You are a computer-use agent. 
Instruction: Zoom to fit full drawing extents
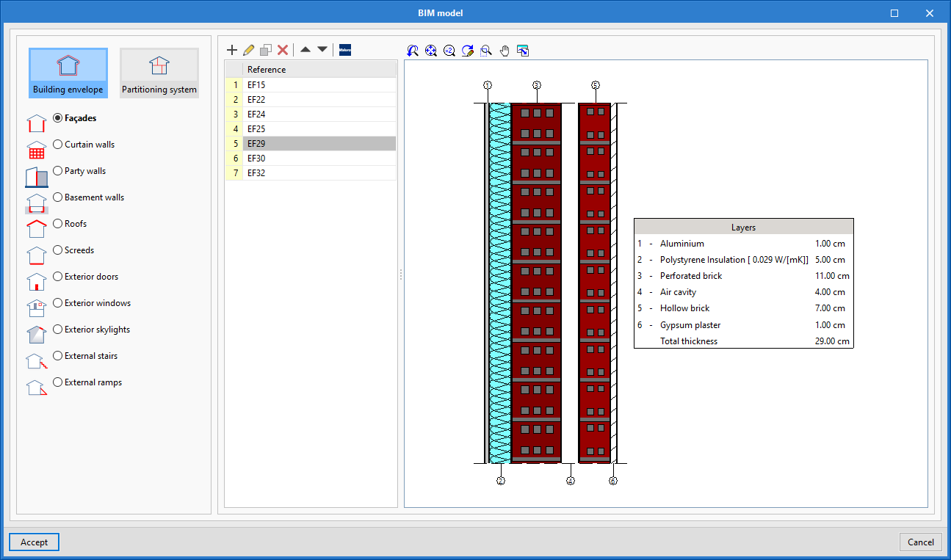coord(431,51)
